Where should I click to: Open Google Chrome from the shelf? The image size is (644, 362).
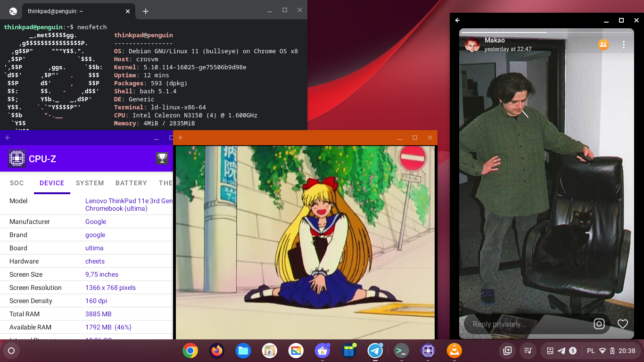pyautogui.click(x=190, y=351)
